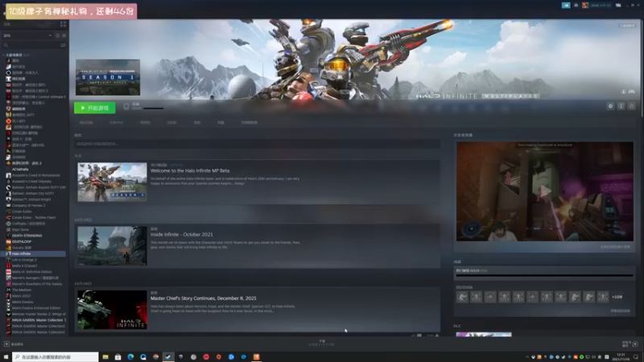Open the 控制器配置 controller config tab

tap(250, 123)
